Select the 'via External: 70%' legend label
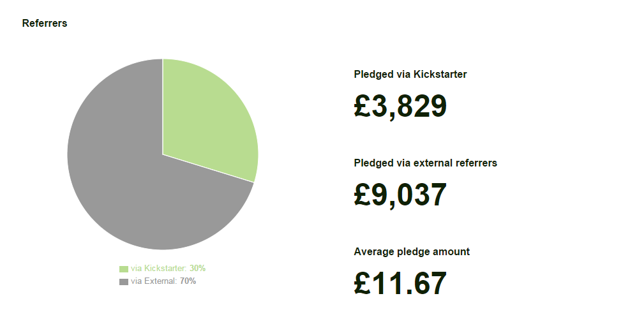644x333 pixels. point(163,281)
